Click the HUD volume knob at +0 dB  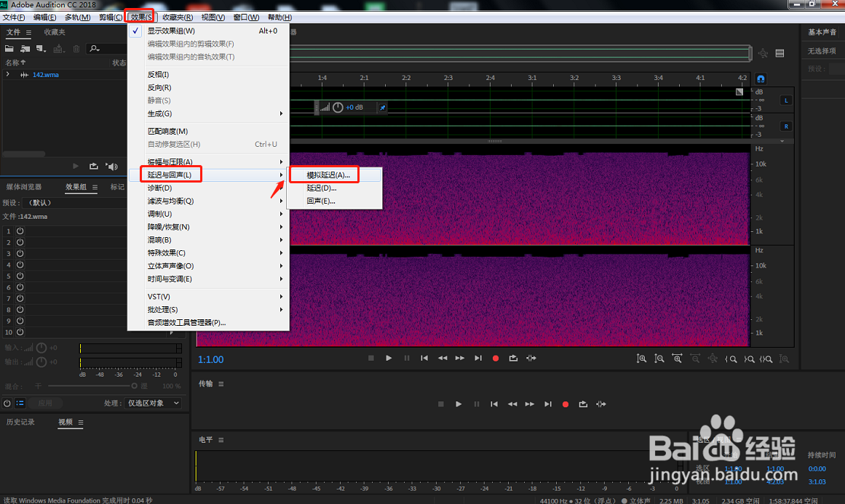(338, 108)
